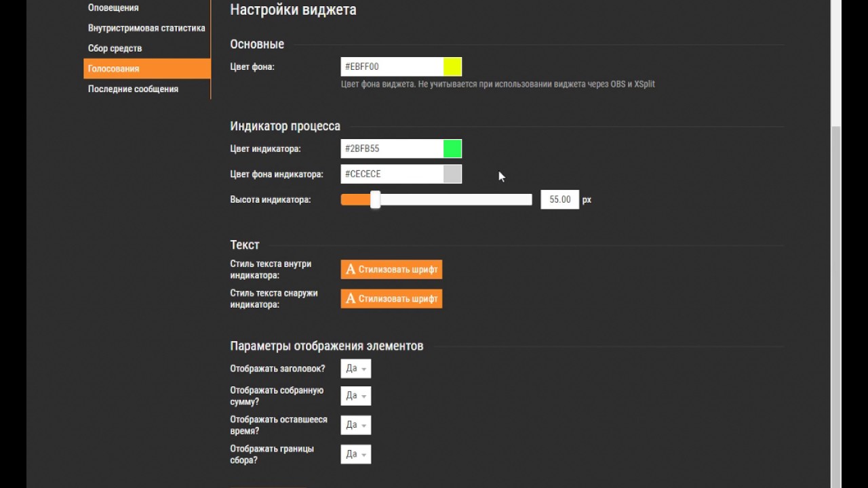Click the Основные section title
The height and width of the screenshot is (488, 868).
coord(257,44)
